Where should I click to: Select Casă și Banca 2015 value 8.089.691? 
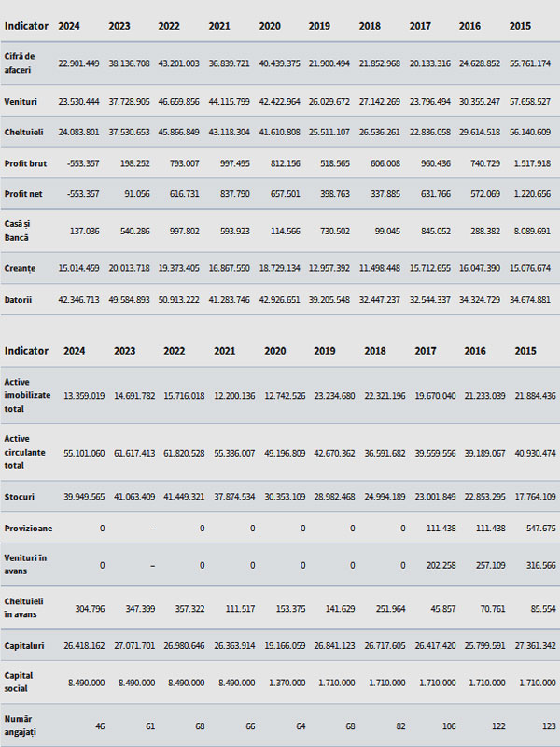pos(532,231)
